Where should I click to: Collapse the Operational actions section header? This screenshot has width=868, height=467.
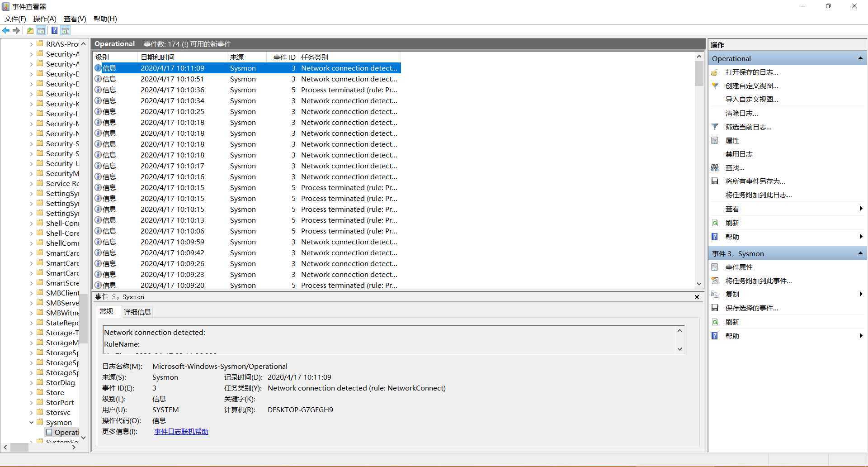[860, 58]
